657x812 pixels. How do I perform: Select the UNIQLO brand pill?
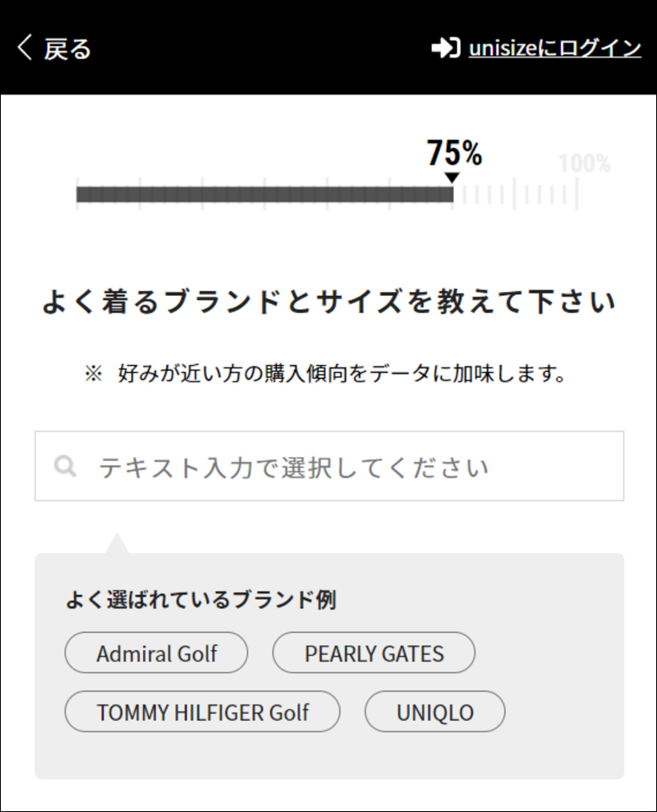click(437, 712)
